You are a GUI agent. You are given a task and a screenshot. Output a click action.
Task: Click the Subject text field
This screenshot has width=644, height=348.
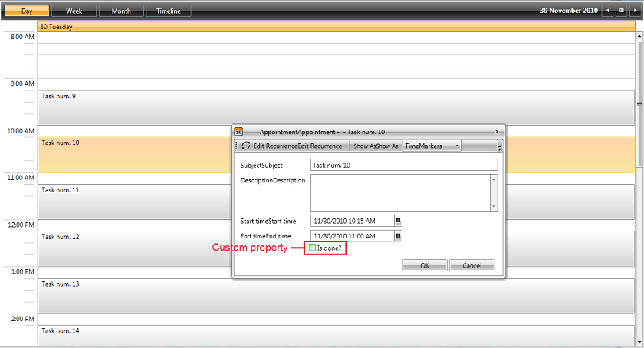point(404,165)
